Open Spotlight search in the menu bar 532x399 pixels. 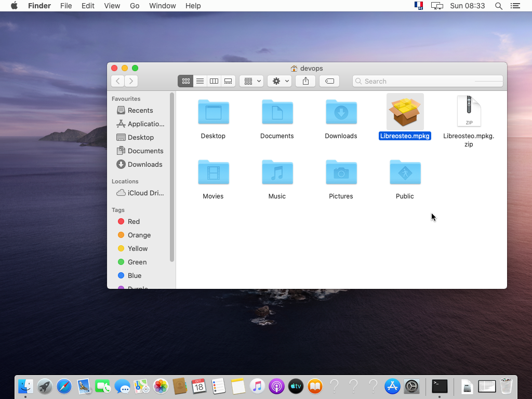498,6
